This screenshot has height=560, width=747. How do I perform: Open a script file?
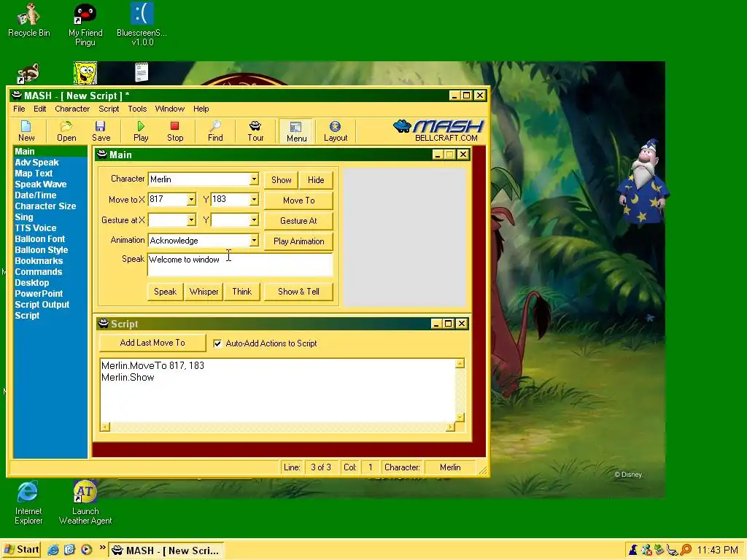(x=66, y=131)
